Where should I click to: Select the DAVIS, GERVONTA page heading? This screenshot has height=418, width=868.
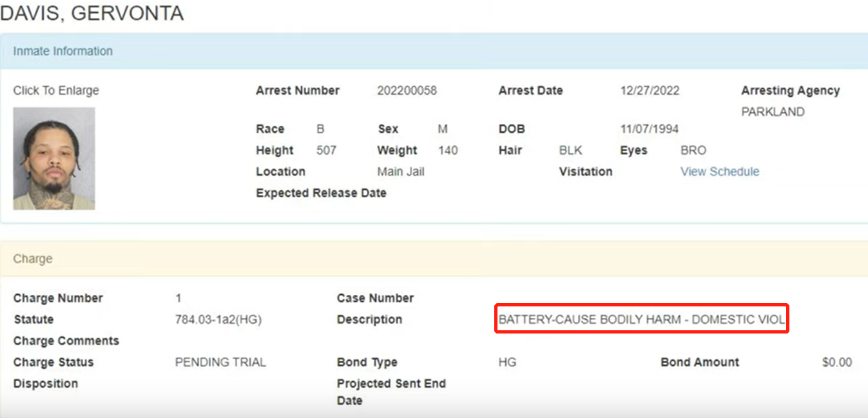(x=92, y=13)
